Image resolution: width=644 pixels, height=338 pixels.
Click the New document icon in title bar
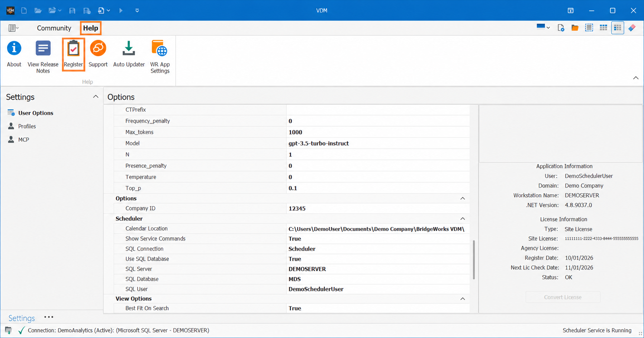click(x=24, y=10)
